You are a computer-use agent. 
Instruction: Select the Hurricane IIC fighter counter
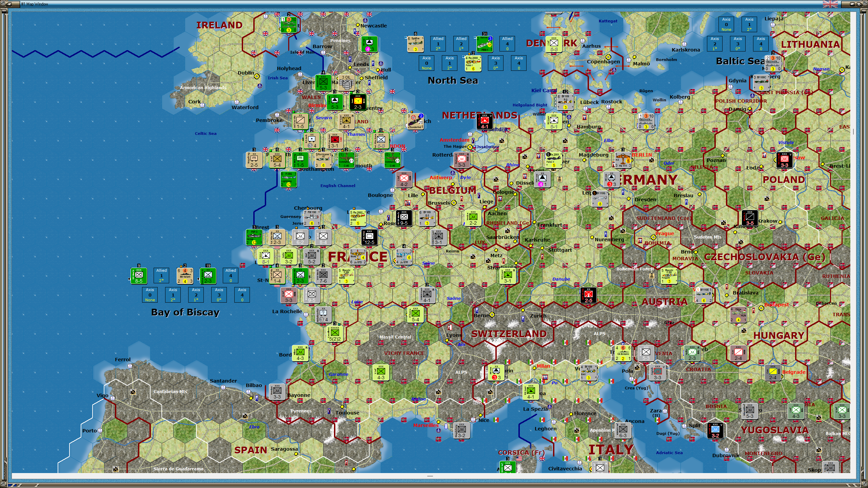click(323, 160)
